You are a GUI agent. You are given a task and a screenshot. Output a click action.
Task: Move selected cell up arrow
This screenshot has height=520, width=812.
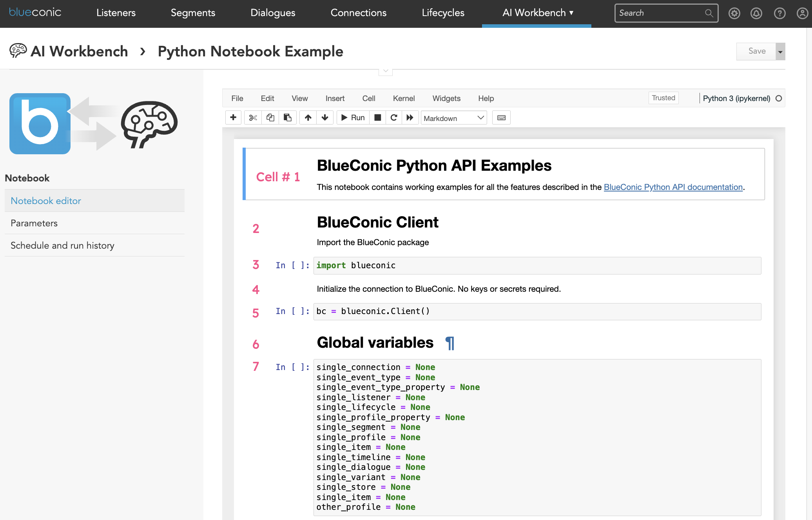click(308, 117)
